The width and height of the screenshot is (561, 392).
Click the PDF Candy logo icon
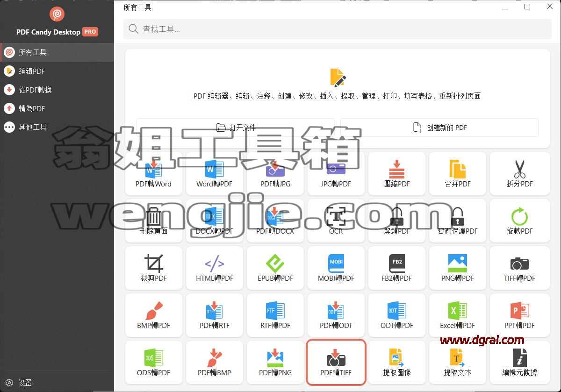coord(57,14)
